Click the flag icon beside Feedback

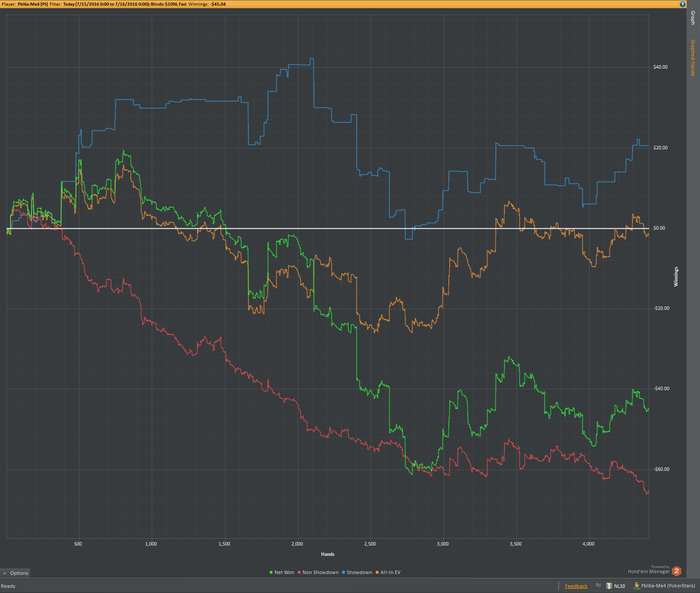[598, 585]
